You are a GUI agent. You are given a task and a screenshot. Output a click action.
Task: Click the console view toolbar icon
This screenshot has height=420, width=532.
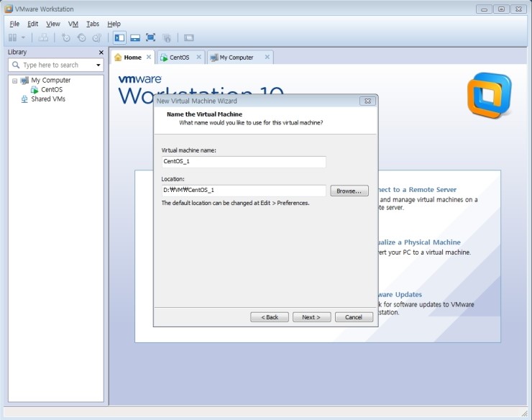[x=188, y=37]
